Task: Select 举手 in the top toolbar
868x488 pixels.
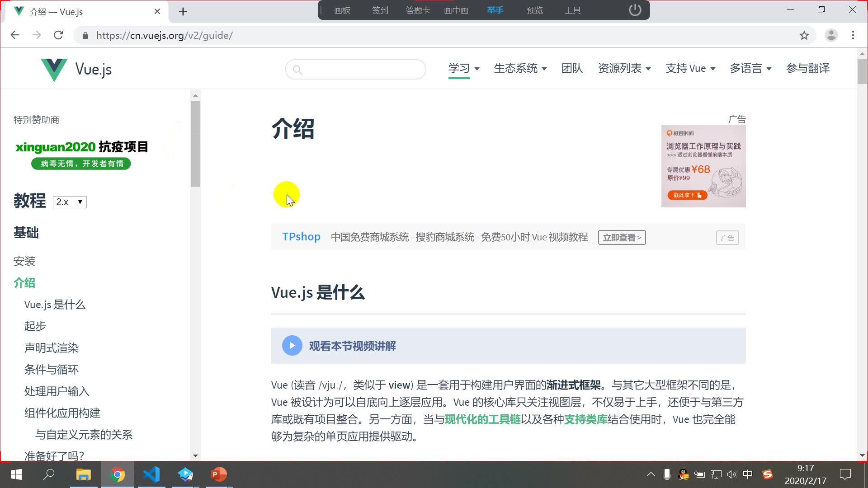Action: (495, 10)
